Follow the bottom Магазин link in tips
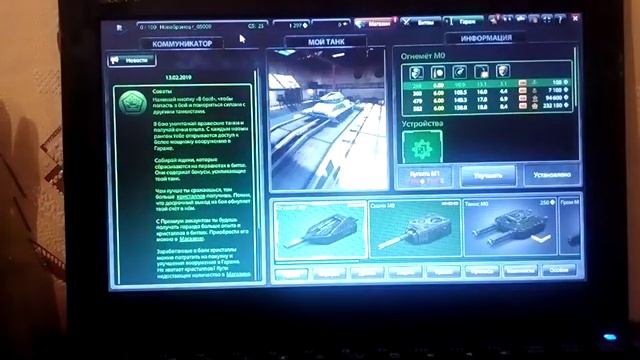Viewport: 640px width, 360px height. [238, 274]
